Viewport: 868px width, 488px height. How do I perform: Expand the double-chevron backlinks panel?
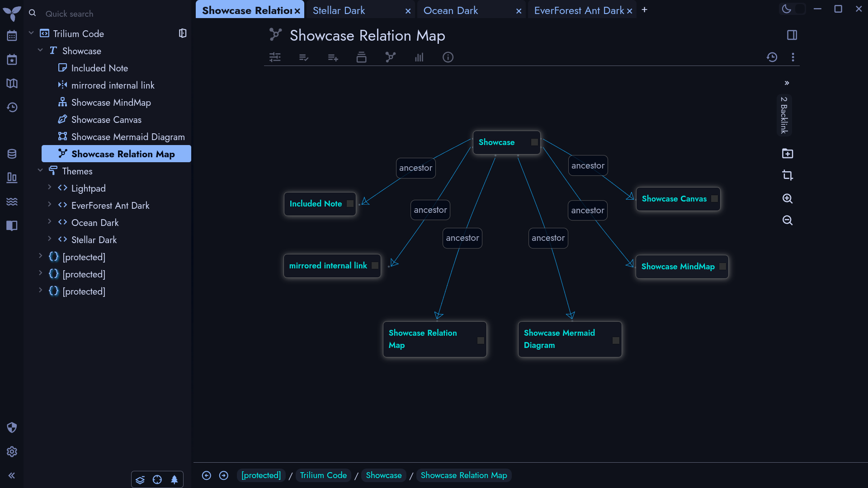pyautogui.click(x=787, y=83)
